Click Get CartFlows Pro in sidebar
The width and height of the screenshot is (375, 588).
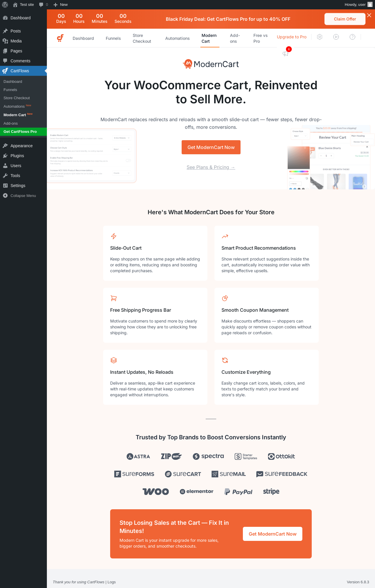pyautogui.click(x=23, y=132)
